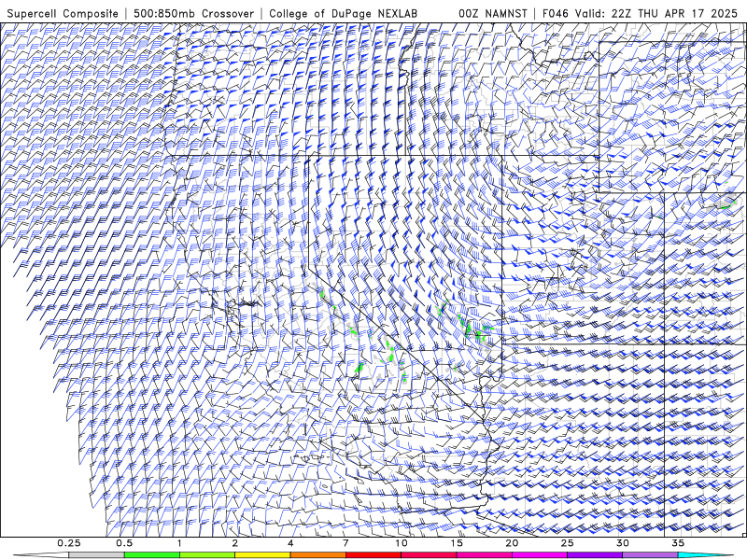
Task: Click the legend value 30
Action: [x=622, y=543]
